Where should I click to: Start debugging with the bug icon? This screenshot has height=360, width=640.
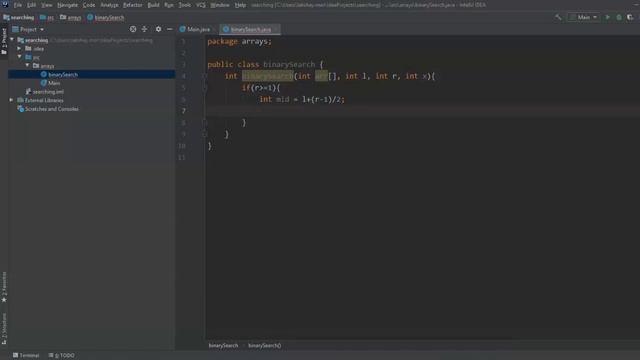click(619, 17)
